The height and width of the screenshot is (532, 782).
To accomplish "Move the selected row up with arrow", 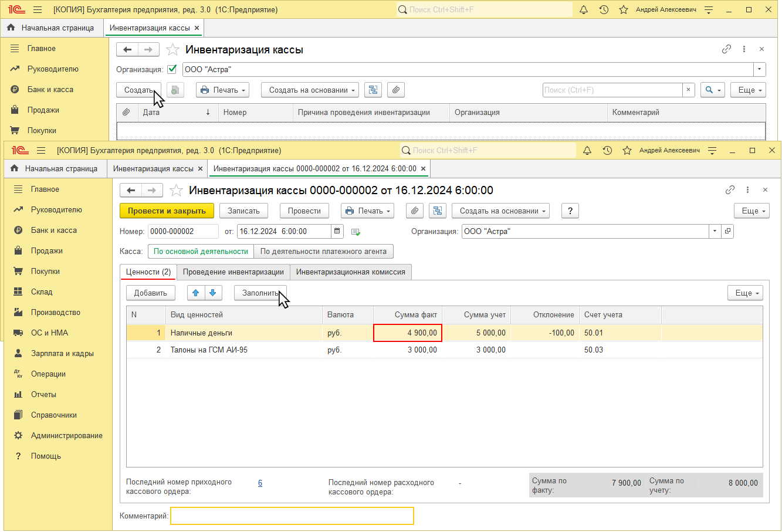I will (x=196, y=293).
